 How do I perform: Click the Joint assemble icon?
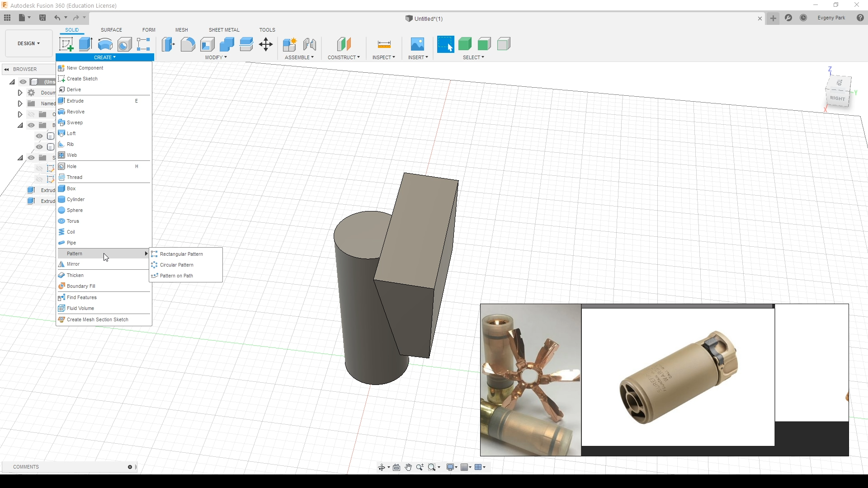[x=310, y=44]
